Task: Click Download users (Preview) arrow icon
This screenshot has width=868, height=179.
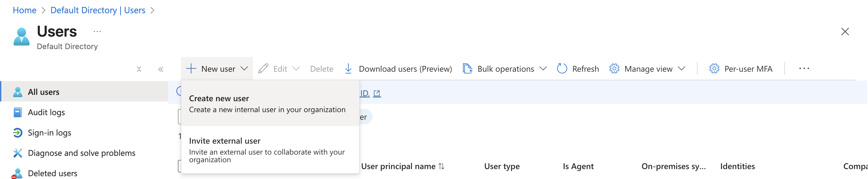Action: pos(348,69)
